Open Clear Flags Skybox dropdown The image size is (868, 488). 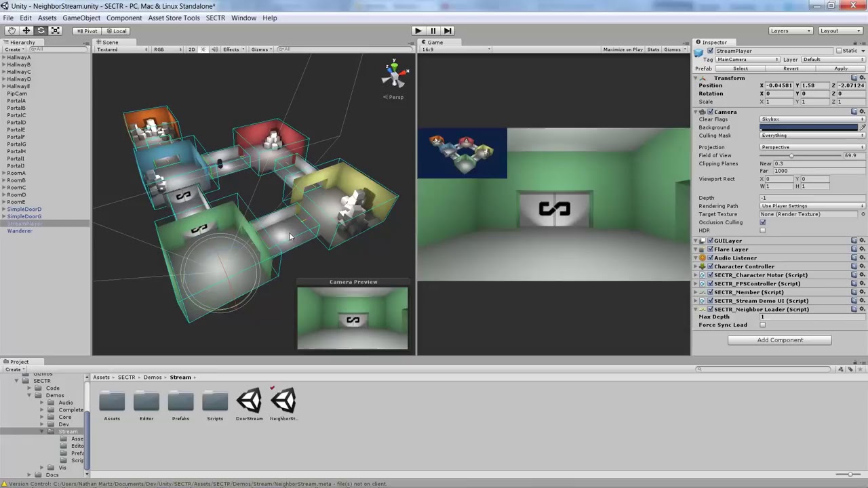pyautogui.click(x=812, y=119)
